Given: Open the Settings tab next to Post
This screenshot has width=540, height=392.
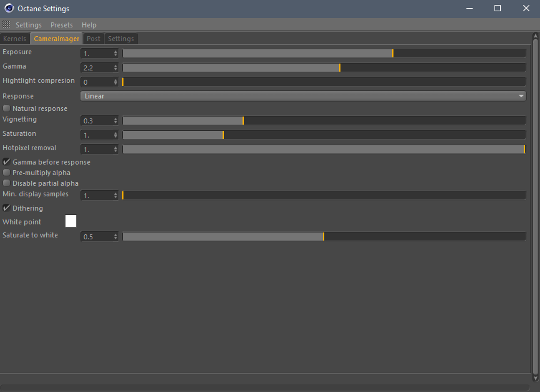Looking at the screenshot, I should click(121, 39).
